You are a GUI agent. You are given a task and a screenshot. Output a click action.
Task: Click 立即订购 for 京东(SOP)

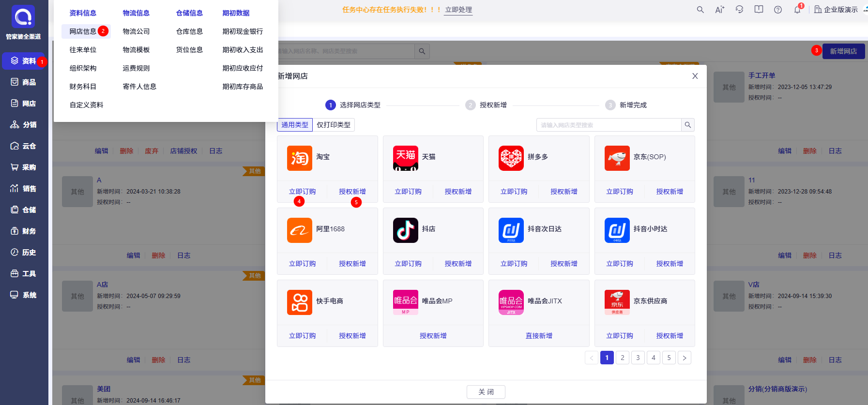coord(620,192)
